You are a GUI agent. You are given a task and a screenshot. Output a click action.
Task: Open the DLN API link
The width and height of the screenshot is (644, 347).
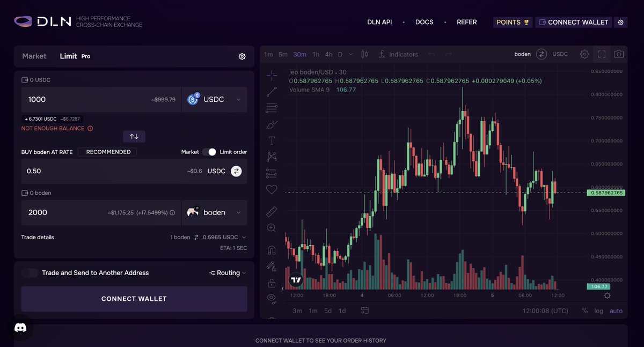(379, 23)
